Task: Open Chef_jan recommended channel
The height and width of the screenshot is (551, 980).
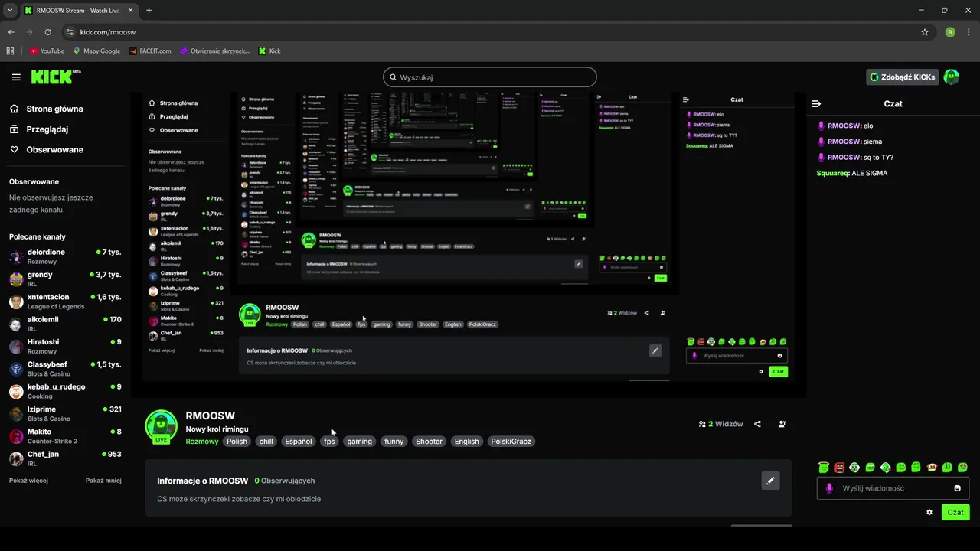Action: point(65,458)
